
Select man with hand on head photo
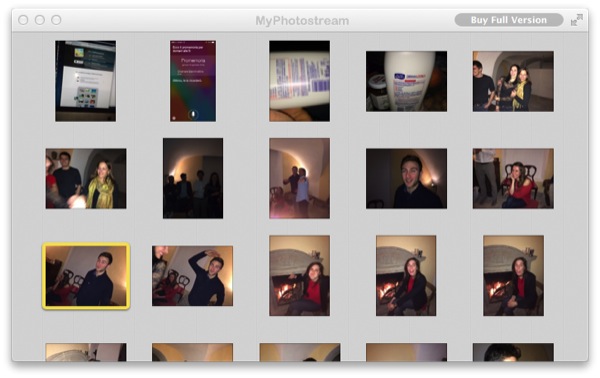[192, 276]
